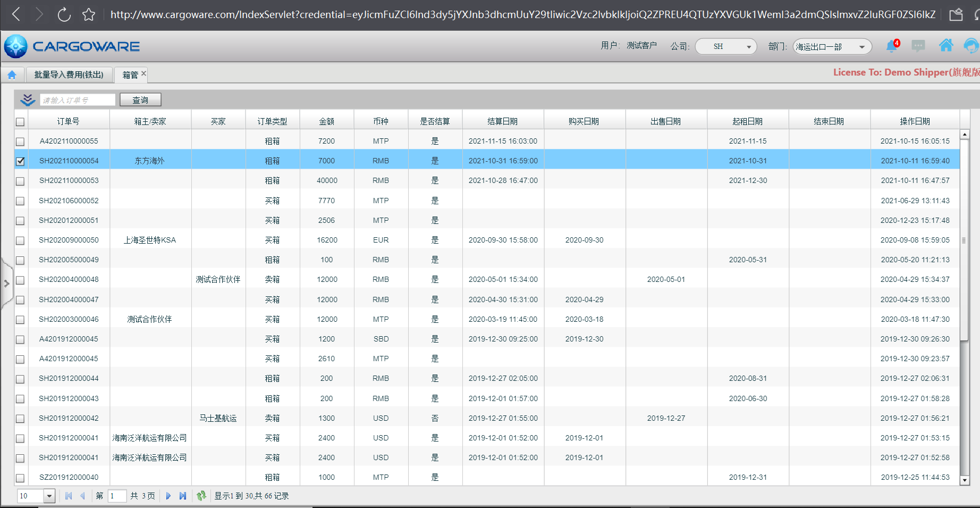Open the page size dropdown

pos(49,496)
